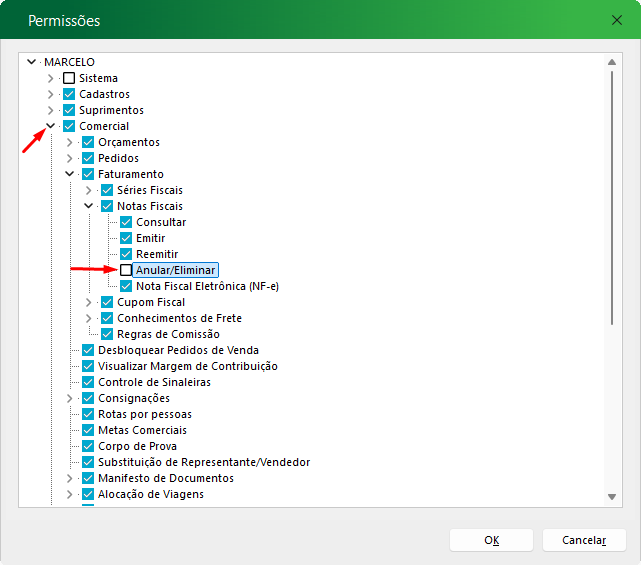Collapse the root MARCELO node
The image size is (641, 565).
pos(32,62)
